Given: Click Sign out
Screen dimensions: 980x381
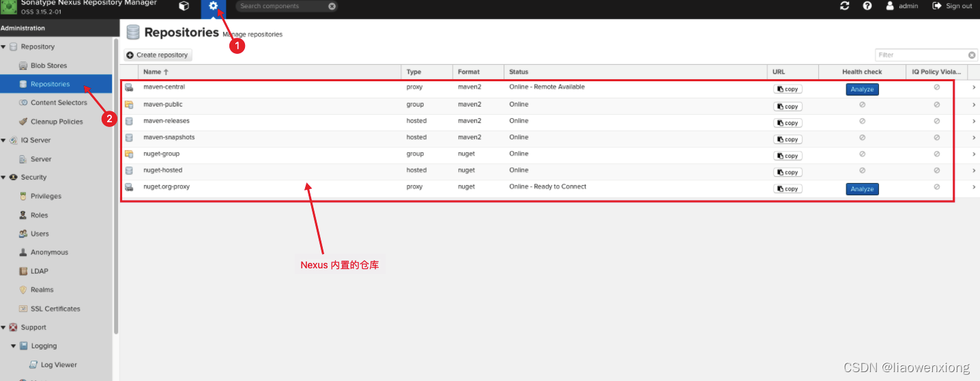Looking at the screenshot, I should pyautogui.click(x=953, y=6).
